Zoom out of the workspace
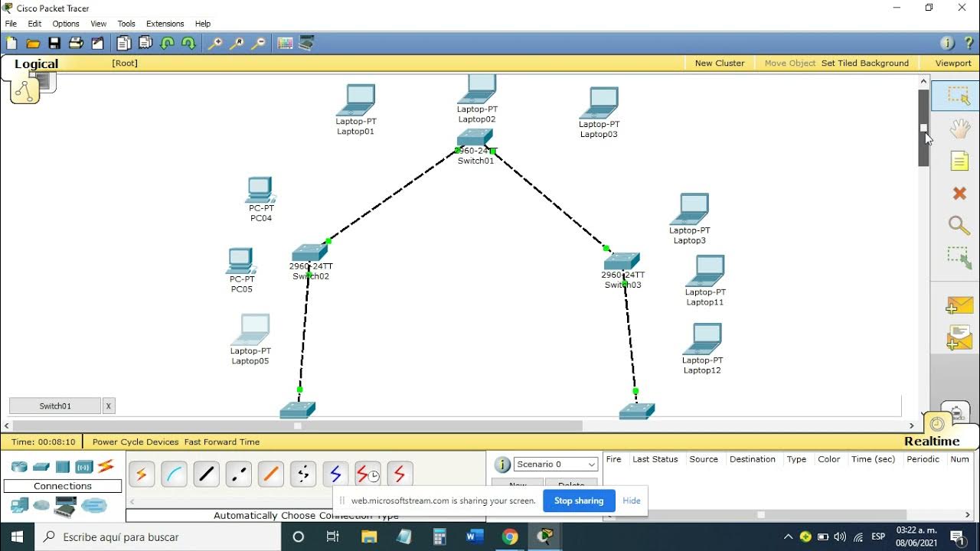 (x=258, y=44)
